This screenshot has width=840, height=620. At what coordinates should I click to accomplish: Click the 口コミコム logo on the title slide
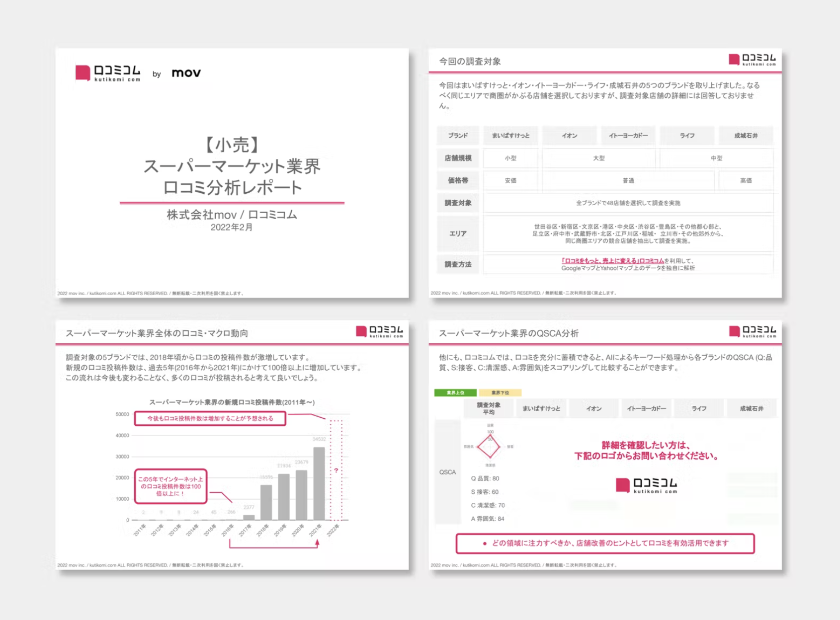[108, 73]
